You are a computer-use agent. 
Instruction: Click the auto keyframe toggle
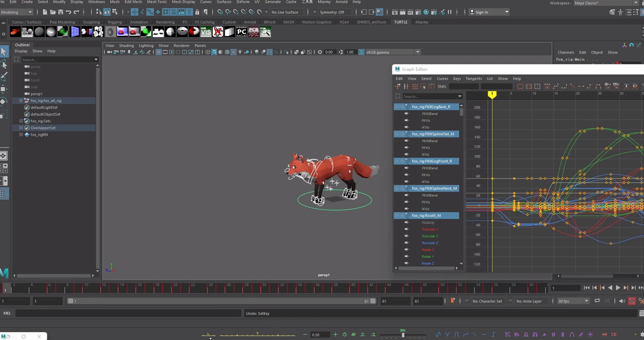[632, 301]
